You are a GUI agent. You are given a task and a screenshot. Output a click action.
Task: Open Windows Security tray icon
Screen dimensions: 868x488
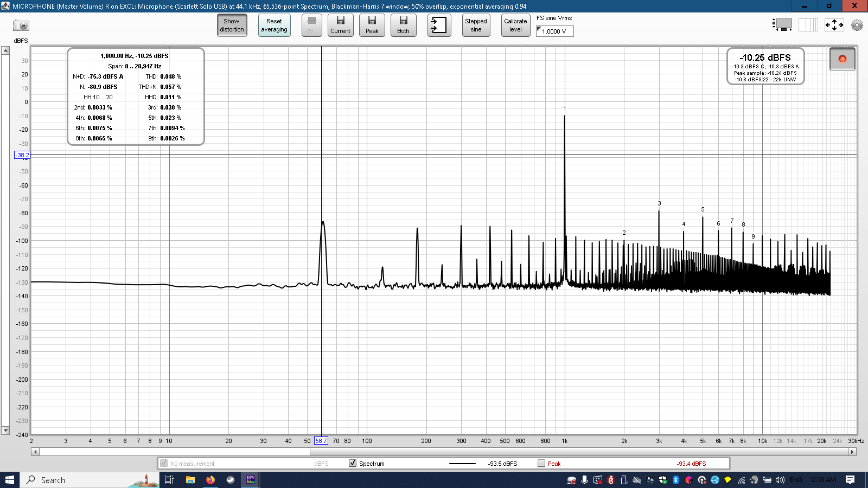pos(663,480)
